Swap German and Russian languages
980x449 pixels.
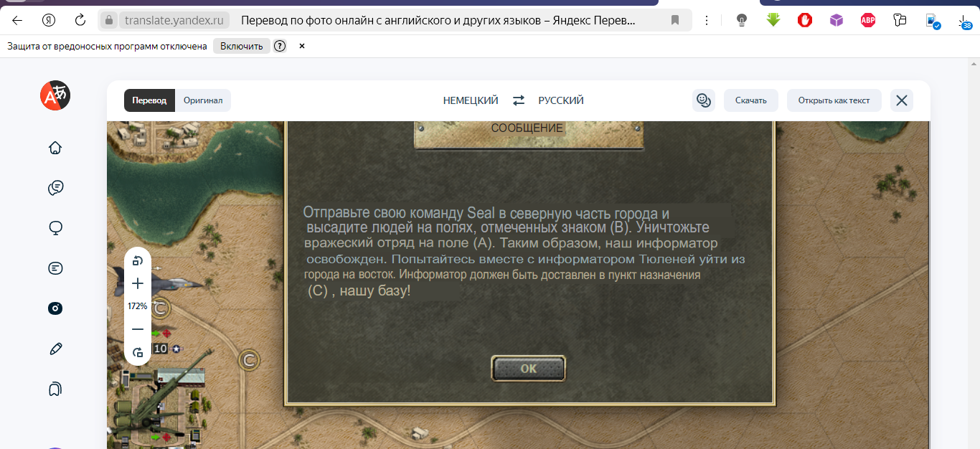[x=518, y=100]
